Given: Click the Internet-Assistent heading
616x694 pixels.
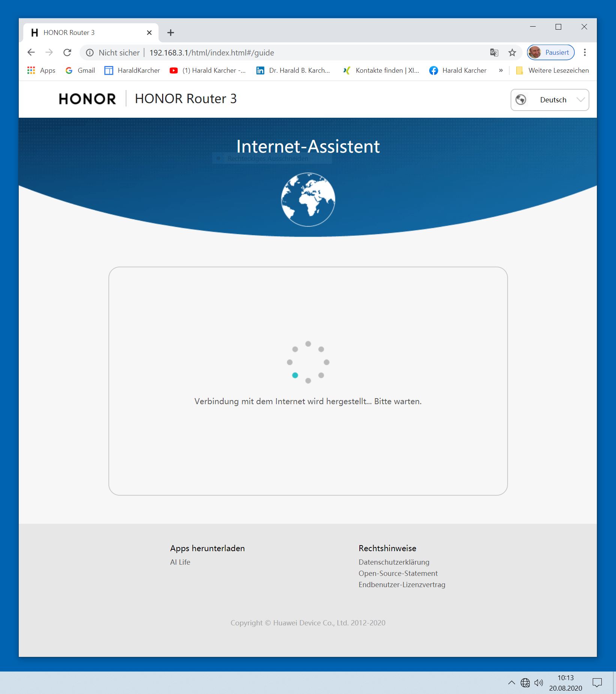Looking at the screenshot, I should coord(308,146).
